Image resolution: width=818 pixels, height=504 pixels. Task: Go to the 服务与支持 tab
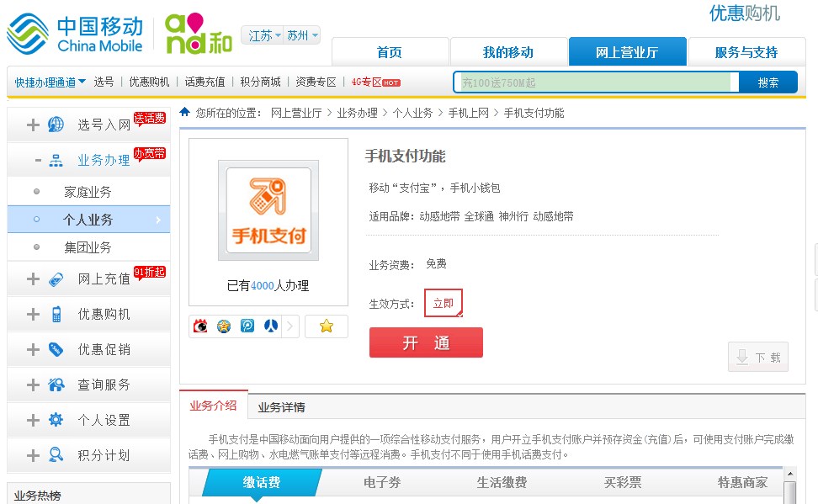click(746, 52)
